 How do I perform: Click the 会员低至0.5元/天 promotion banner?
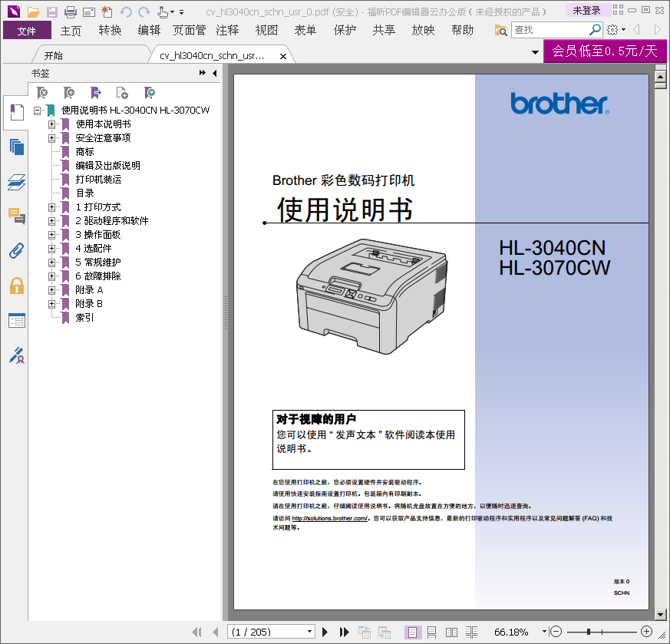tap(605, 51)
